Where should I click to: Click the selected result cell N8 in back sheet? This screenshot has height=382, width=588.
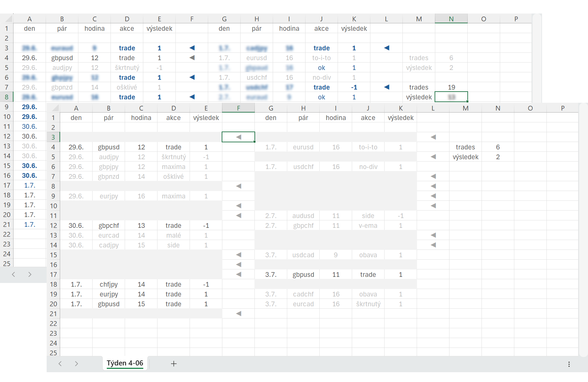click(451, 97)
